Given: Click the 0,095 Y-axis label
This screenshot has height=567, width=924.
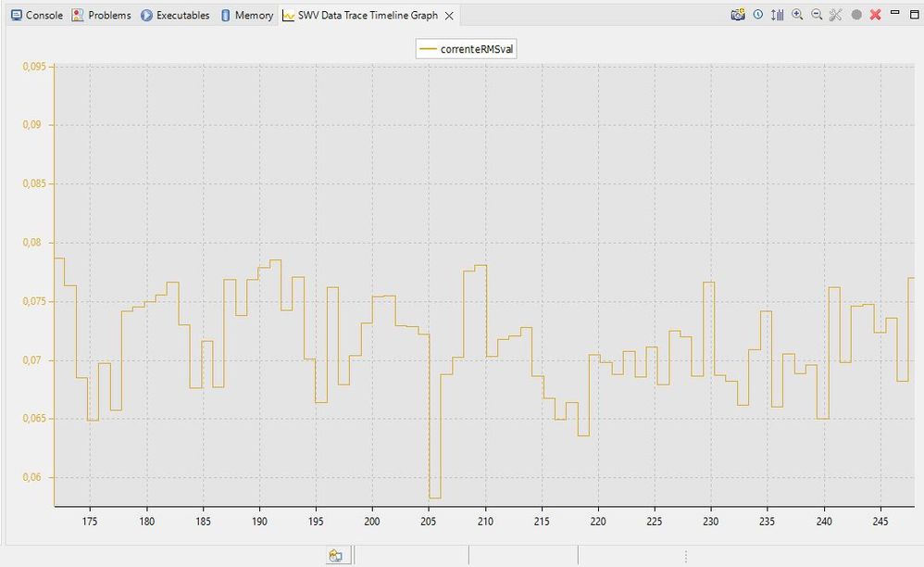Looking at the screenshot, I should point(34,67).
